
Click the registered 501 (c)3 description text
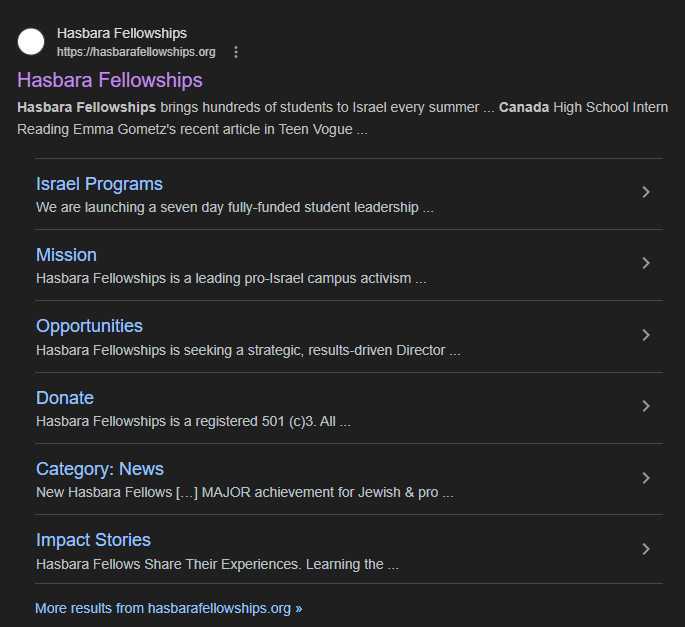point(193,421)
